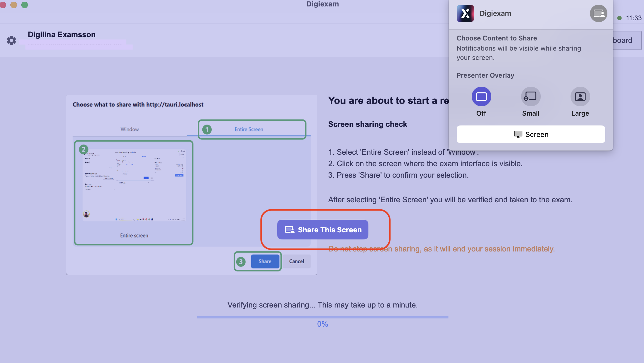
Task: Select the Large presenter overlay option
Action: pos(580,96)
